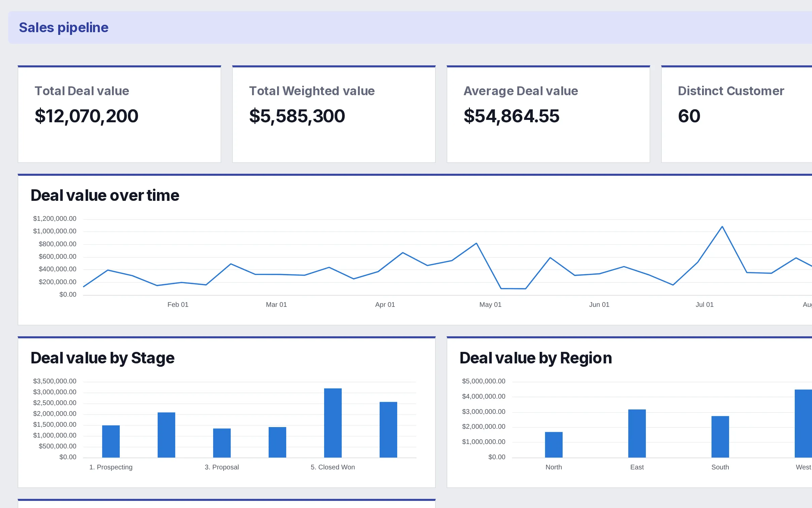812x508 pixels.
Task: Click the Jun 01 axis label
Action: pos(599,304)
